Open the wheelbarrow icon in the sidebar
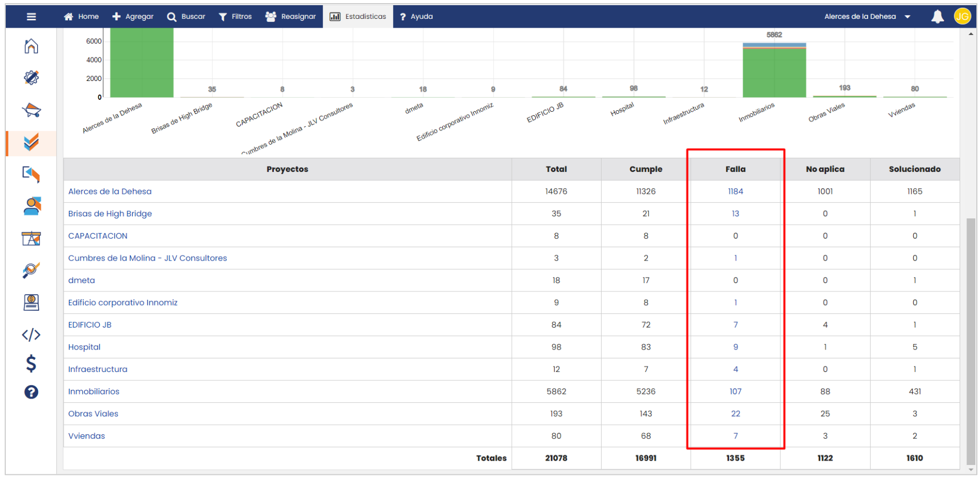This screenshot has height=478, width=980. 31,110
